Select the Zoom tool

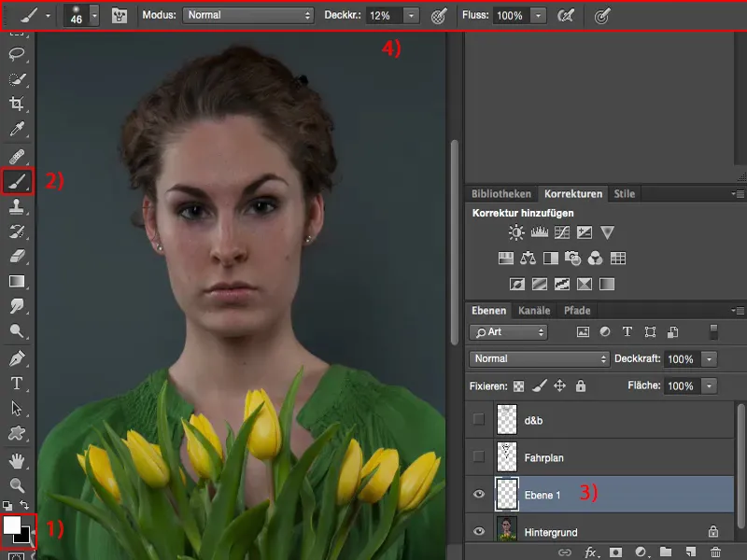point(17,485)
